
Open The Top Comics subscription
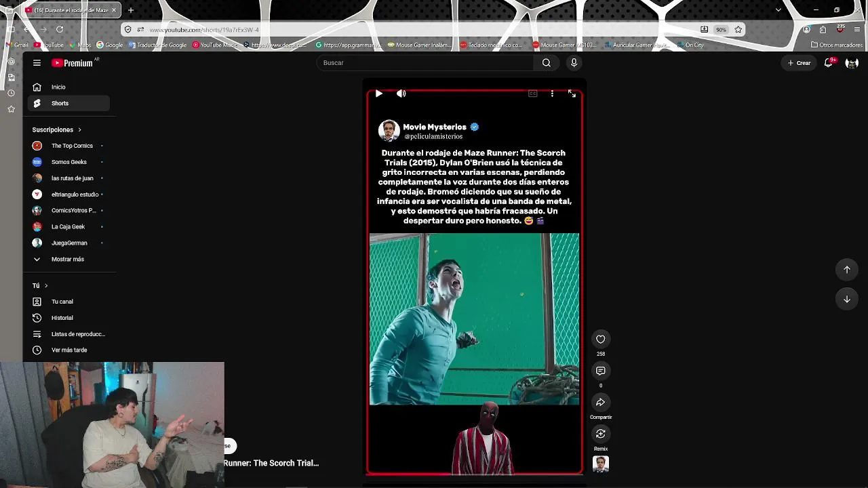(68, 146)
